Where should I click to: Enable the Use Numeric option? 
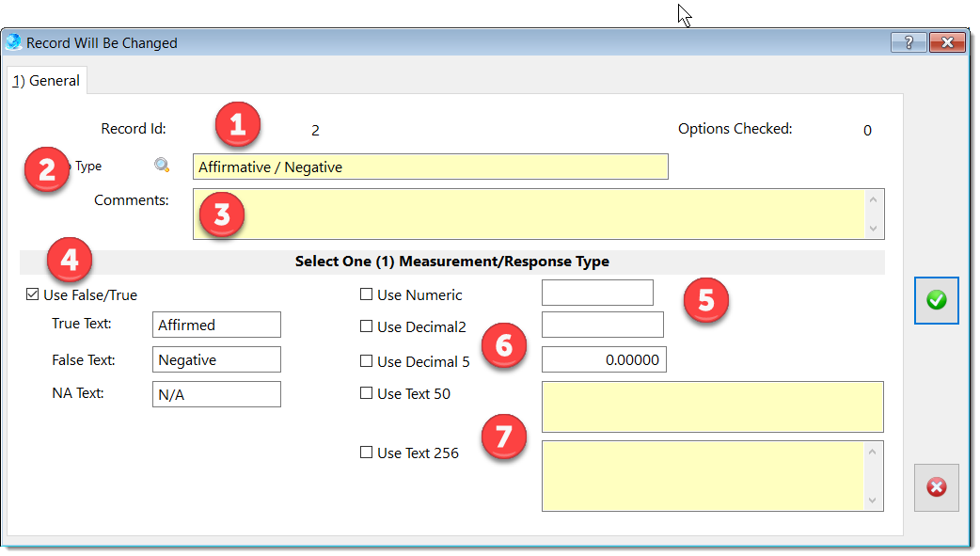click(366, 294)
